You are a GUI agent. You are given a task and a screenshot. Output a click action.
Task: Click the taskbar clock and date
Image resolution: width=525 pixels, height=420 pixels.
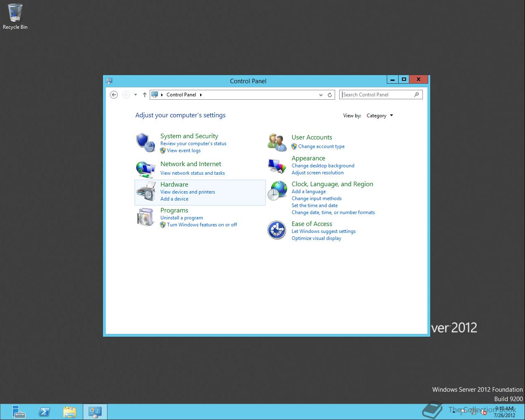coord(504,412)
